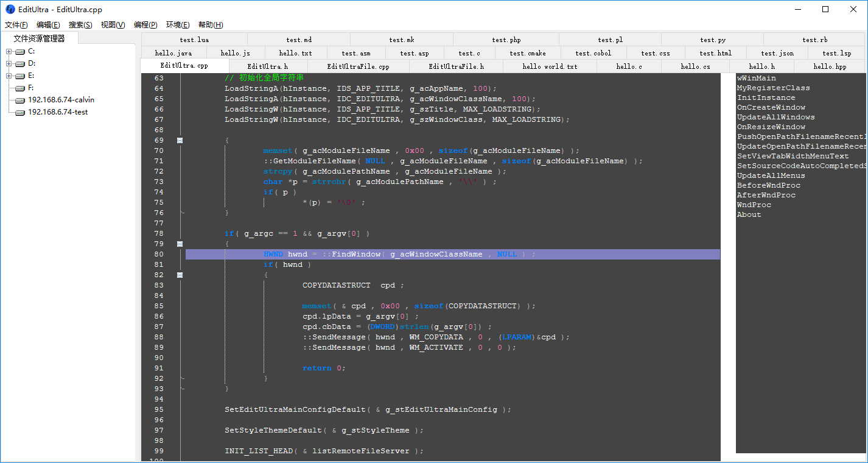Go to OnResizeWindow in the symbol list
868x463 pixels.
771,127
